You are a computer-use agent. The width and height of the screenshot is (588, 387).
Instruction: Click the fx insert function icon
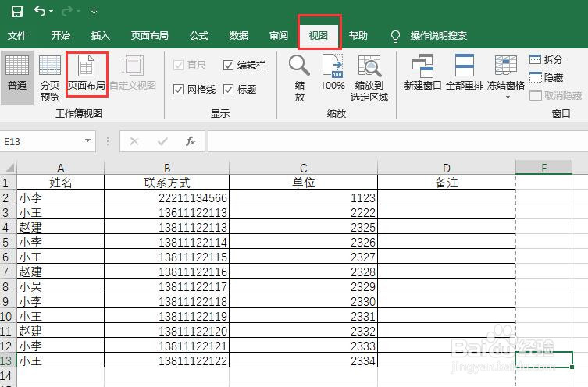pos(191,141)
